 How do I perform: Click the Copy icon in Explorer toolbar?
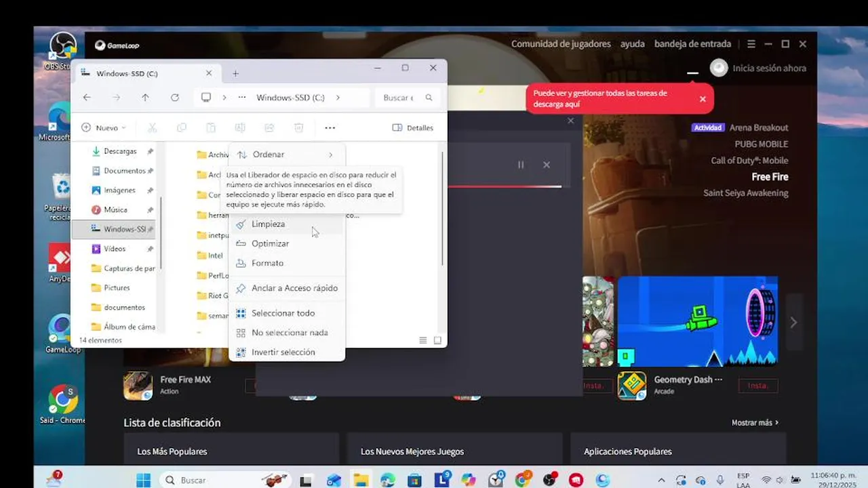(x=181, y=127)
